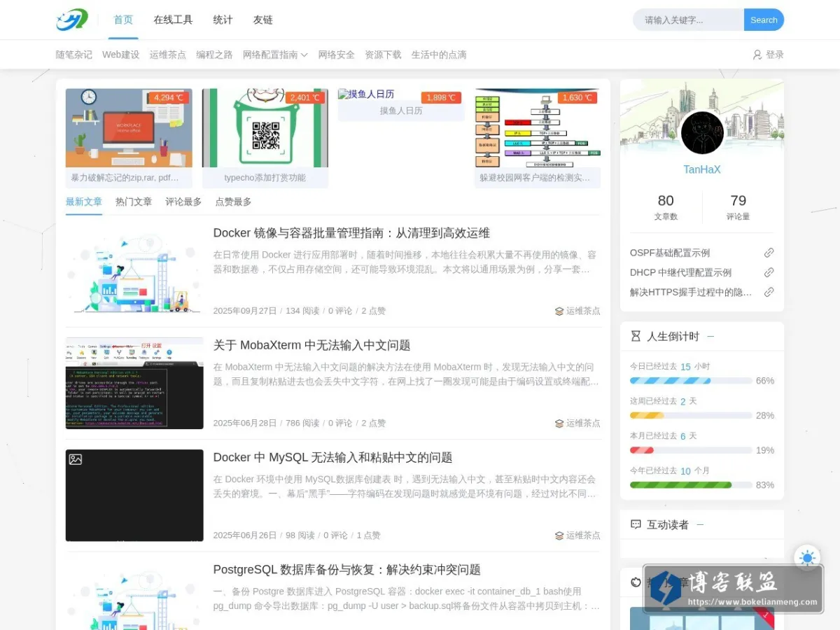Open the 随笔杂记 category

(x=74, y=55)
